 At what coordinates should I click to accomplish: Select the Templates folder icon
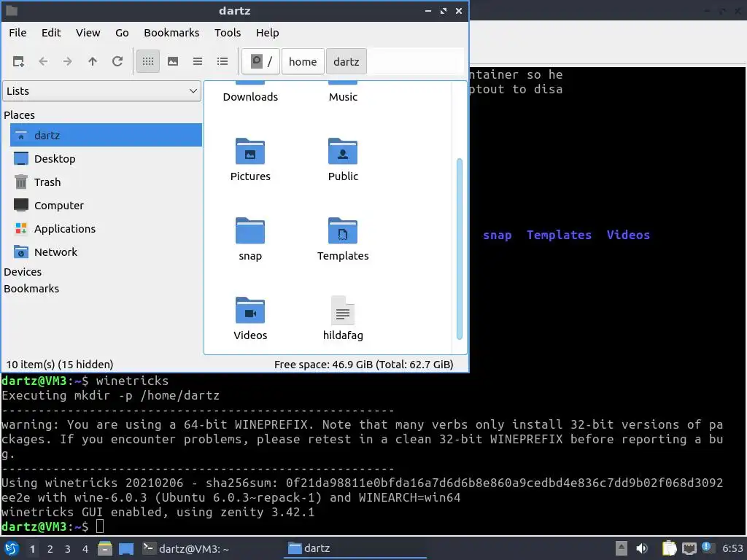click(343, 231)
